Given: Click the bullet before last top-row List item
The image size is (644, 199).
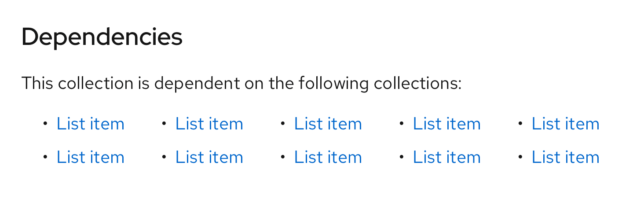Looking at the screenshot, I should 520,124.
